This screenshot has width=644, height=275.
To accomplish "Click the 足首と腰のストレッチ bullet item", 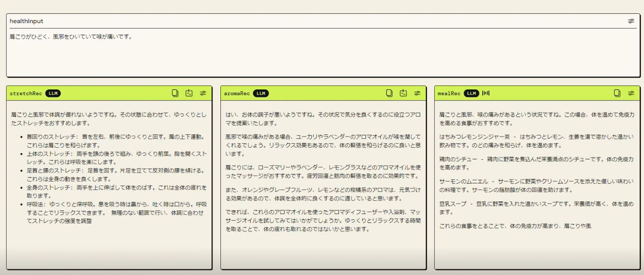I will 116,174.
